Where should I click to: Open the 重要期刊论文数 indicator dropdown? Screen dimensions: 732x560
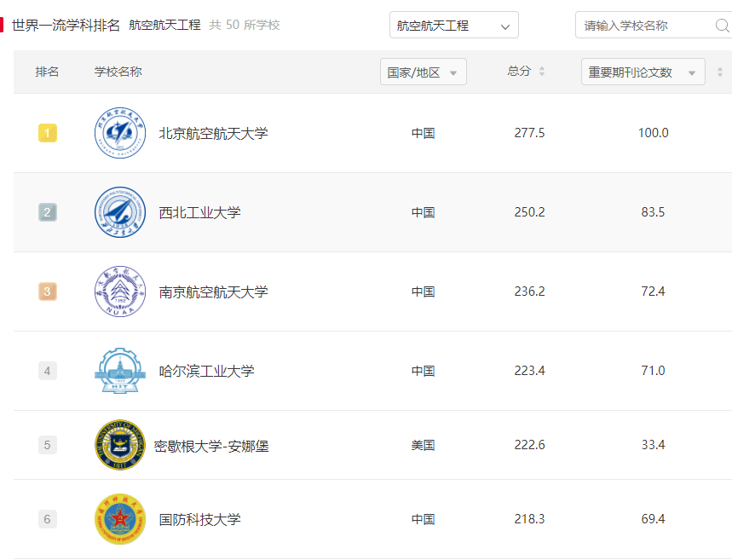[x=643, y=72]
